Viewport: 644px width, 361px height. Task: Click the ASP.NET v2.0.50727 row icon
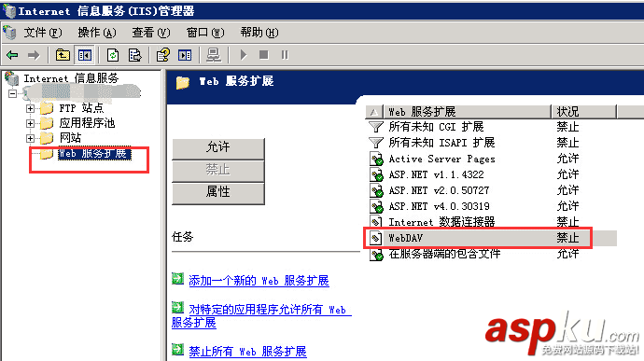click(376, 190)
